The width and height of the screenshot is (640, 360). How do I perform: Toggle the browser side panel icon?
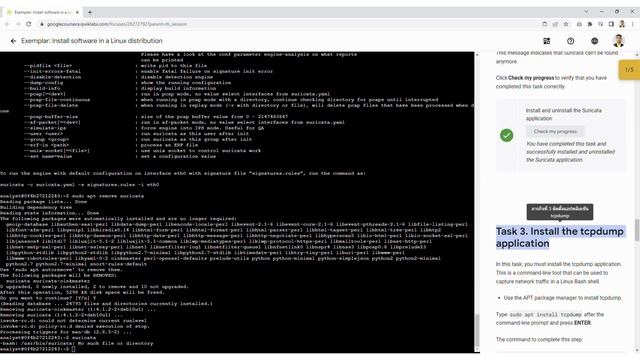coord(611,24)
